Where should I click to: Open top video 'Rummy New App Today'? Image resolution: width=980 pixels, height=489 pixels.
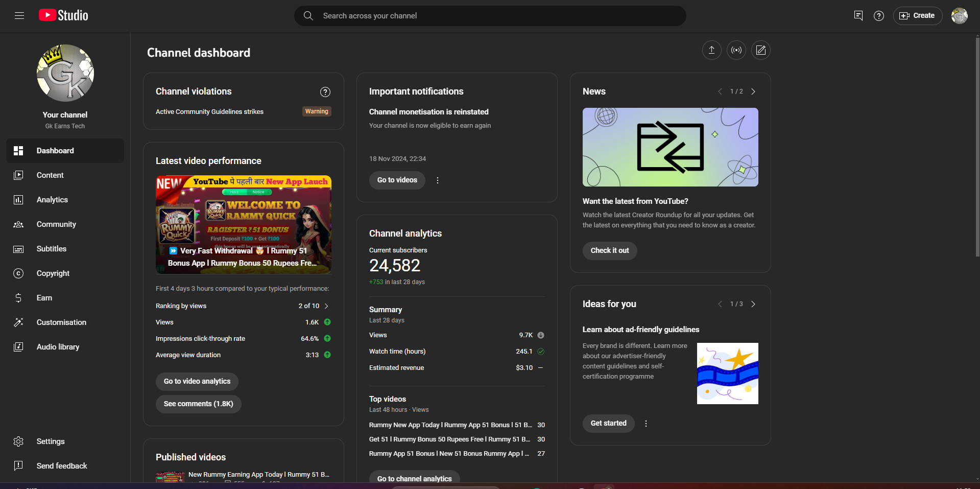click(450, 425)
